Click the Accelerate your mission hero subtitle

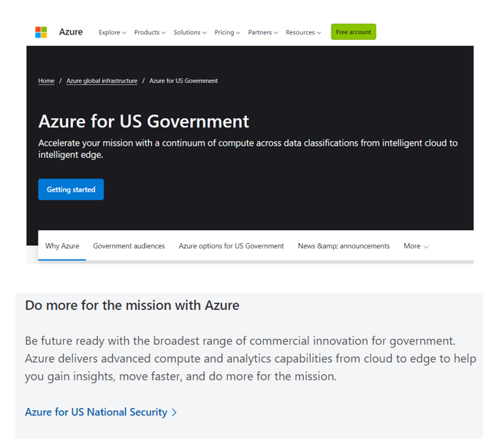[x=248, y=149]
